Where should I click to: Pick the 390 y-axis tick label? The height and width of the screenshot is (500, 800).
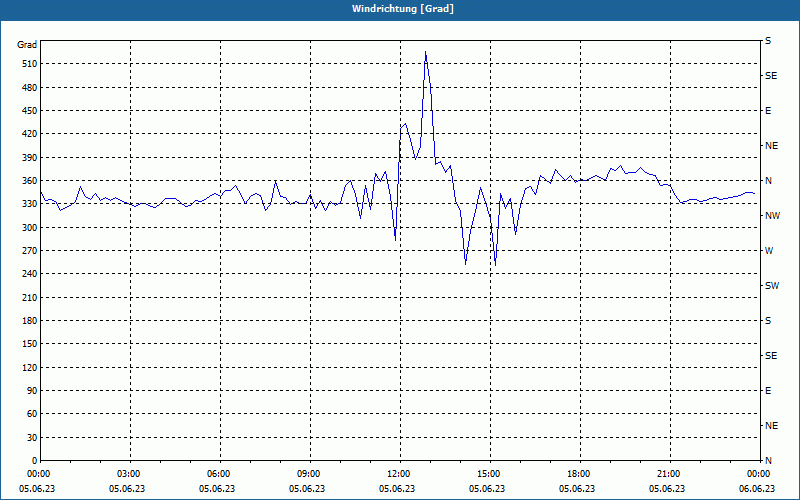[30, 157]
